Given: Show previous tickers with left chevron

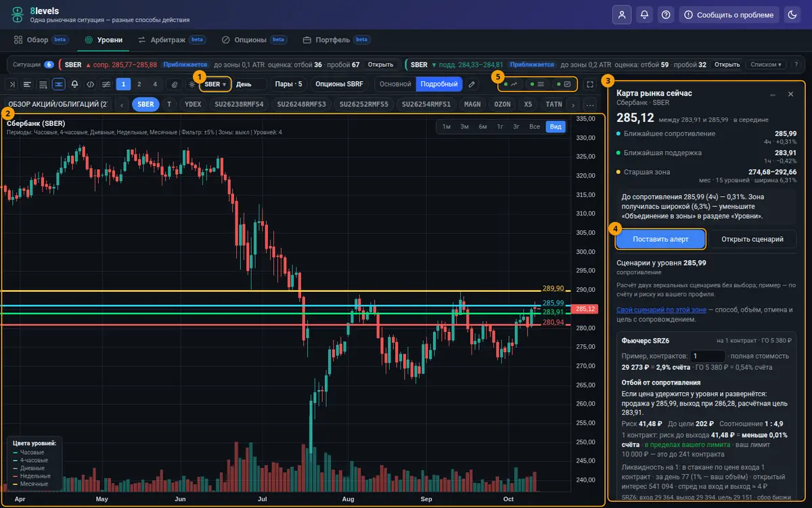Looking at the screenshot, I should point(122,104).
